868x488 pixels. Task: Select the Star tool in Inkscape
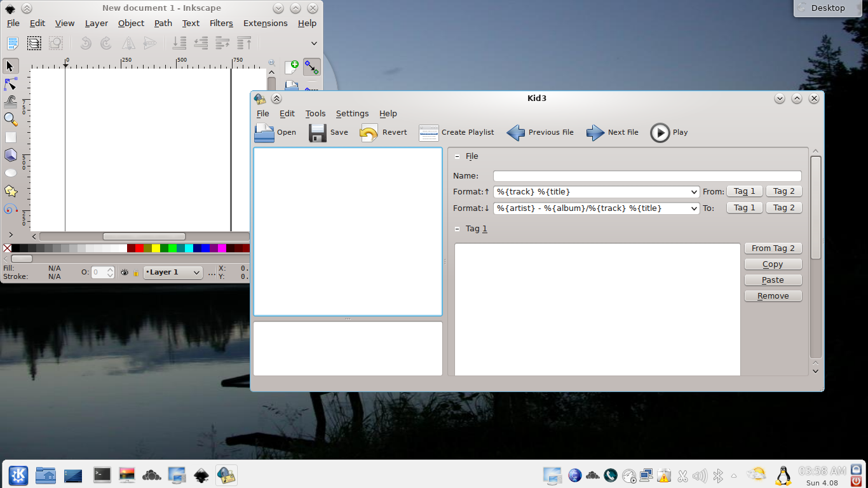pyautogui.click(x=10, y=190)
